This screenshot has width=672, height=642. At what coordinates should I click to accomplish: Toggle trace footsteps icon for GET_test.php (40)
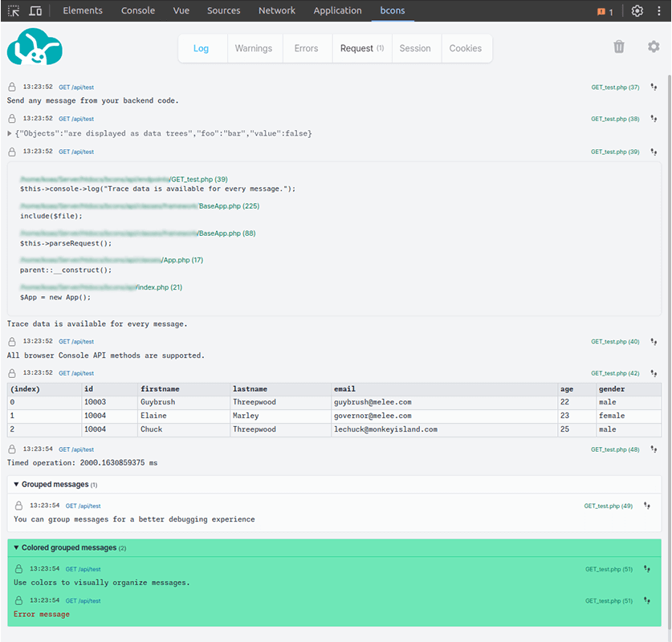pos(654,341)
